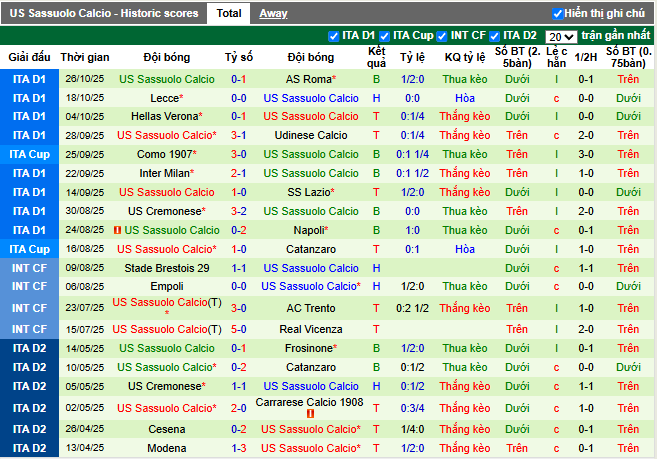Click the ITA Cup badge for 25/09/25
657x459 pixels.
click(29, 154)
